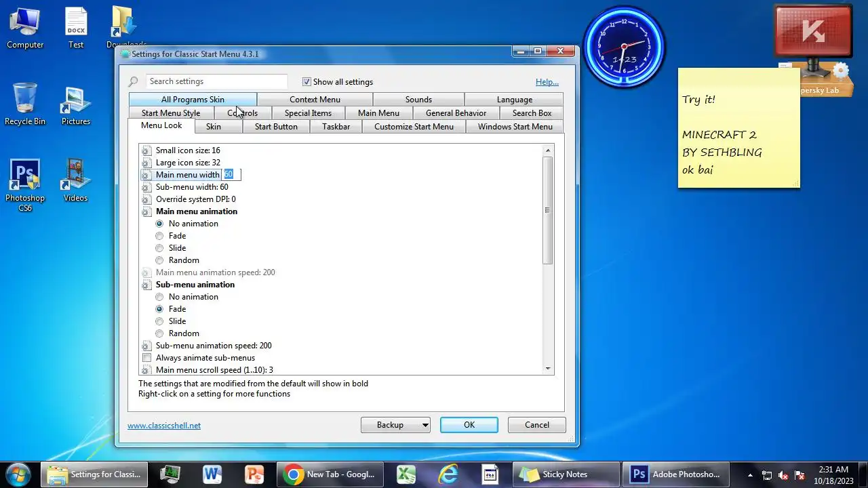Open the Windows Start Menu tab

(515, 127)
